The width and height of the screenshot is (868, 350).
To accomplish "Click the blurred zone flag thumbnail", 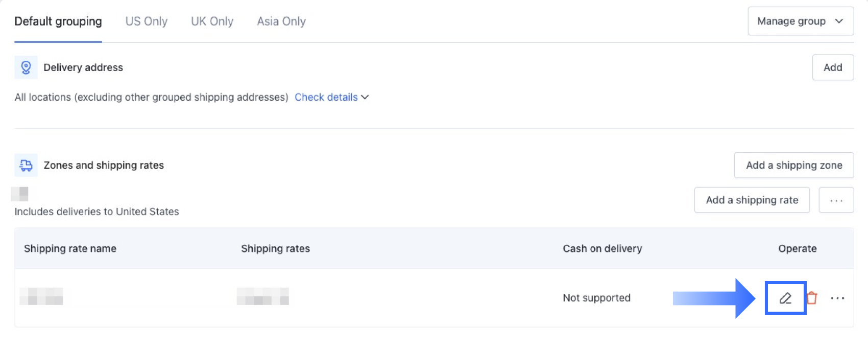I will pos(20,194).
